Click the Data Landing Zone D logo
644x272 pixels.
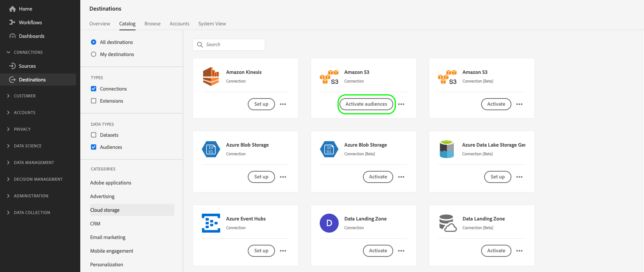[x=329, y=223]
